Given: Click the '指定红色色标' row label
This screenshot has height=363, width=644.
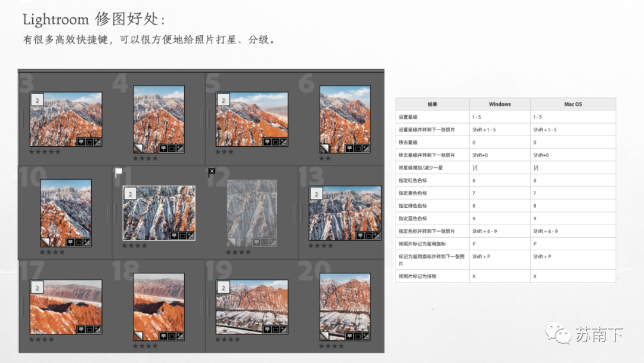Looking at the screenshot, I should (x=413, y=180).
